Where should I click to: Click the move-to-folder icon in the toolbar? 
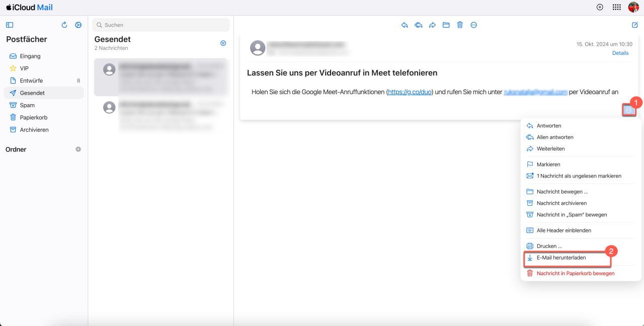(446, 25)
